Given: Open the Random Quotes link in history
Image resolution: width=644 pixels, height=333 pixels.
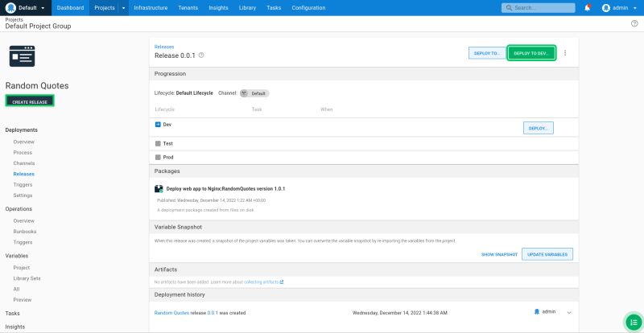Looking at the screenshot, I should (171, 313).
